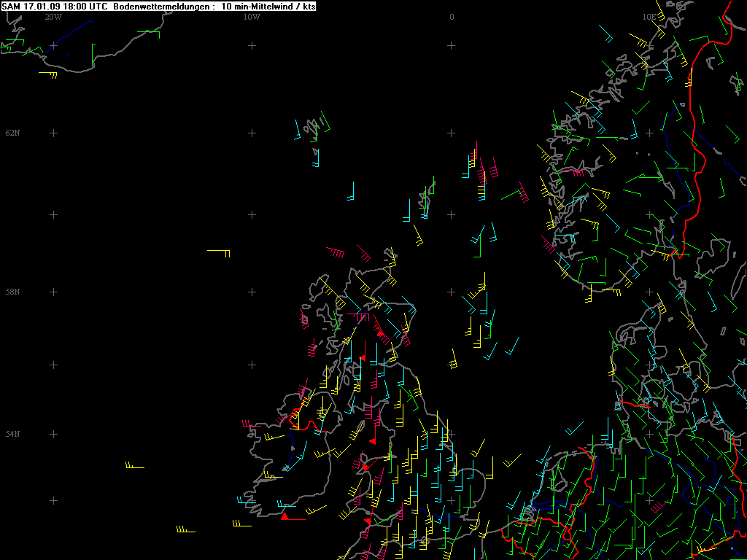Click the yellow wind barb below Iceland's coast

[x=48, y=75]
